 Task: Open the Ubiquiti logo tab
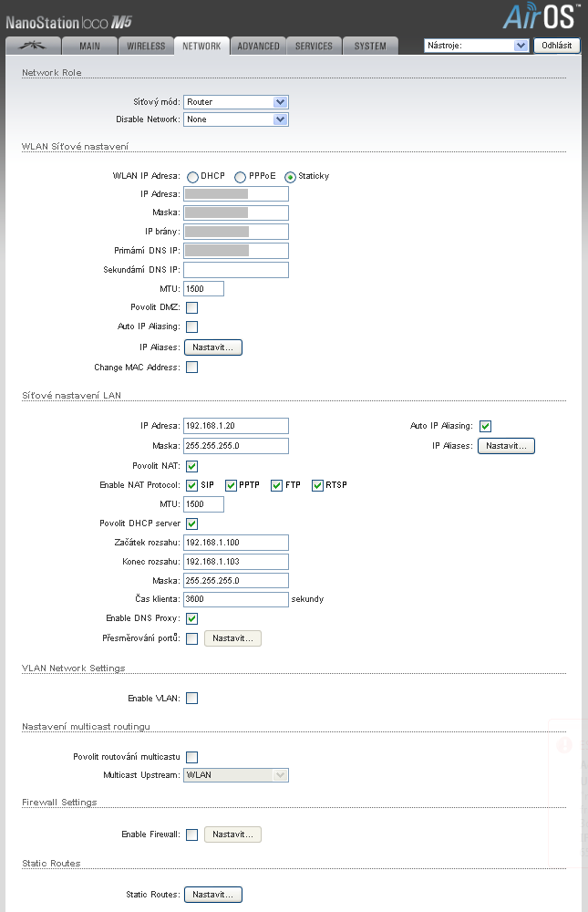(x=33, y=46)
